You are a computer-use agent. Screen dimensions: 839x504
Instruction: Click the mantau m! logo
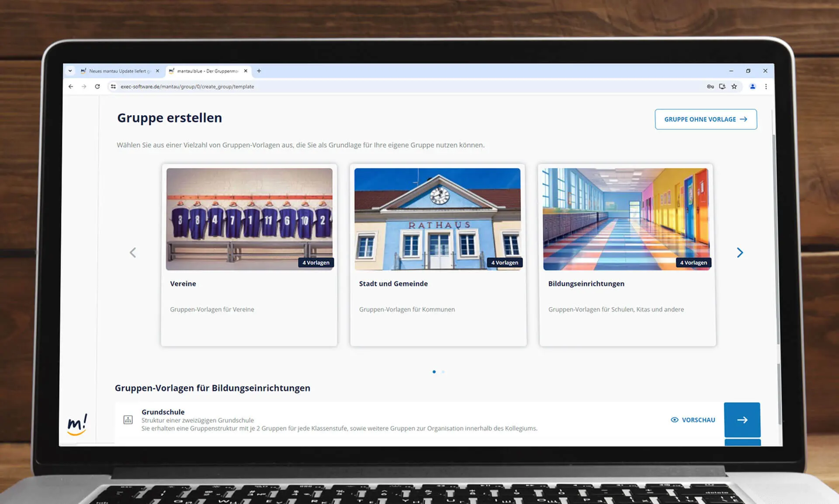[77, 425]
